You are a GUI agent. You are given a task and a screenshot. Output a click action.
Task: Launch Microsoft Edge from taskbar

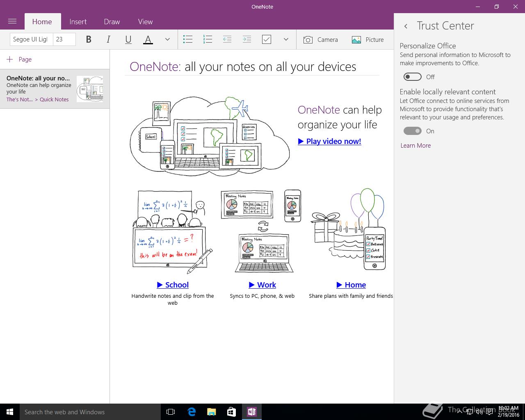(x=192, y=412)
